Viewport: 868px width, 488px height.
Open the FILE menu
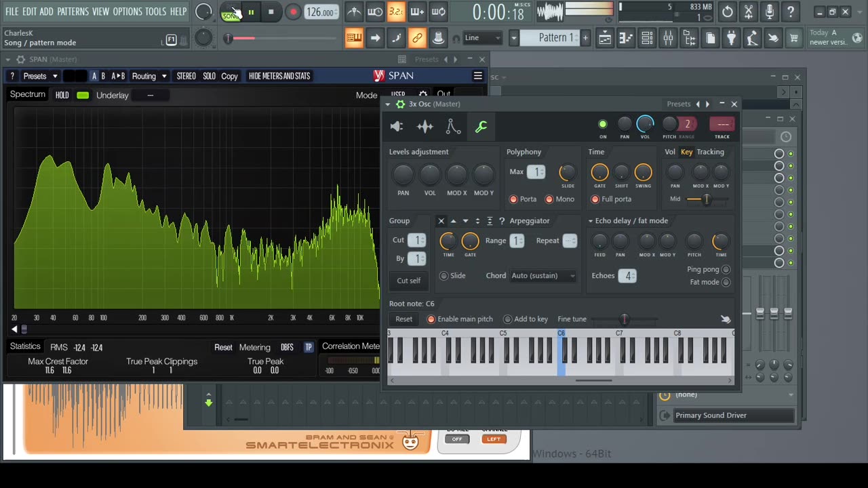coord(12,12)
